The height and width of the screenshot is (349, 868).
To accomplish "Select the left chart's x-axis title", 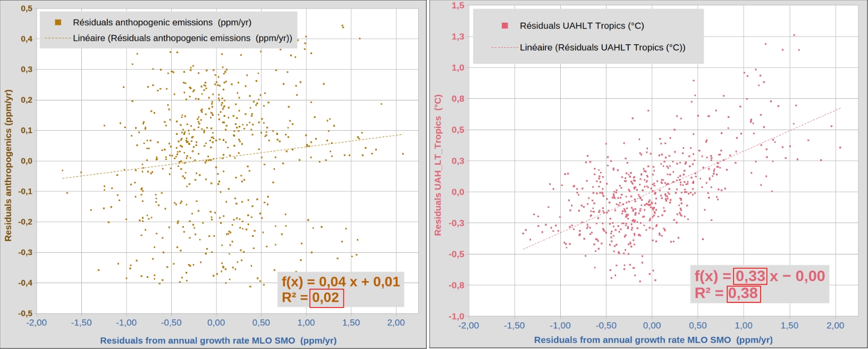I will click(x=218, y=341).
